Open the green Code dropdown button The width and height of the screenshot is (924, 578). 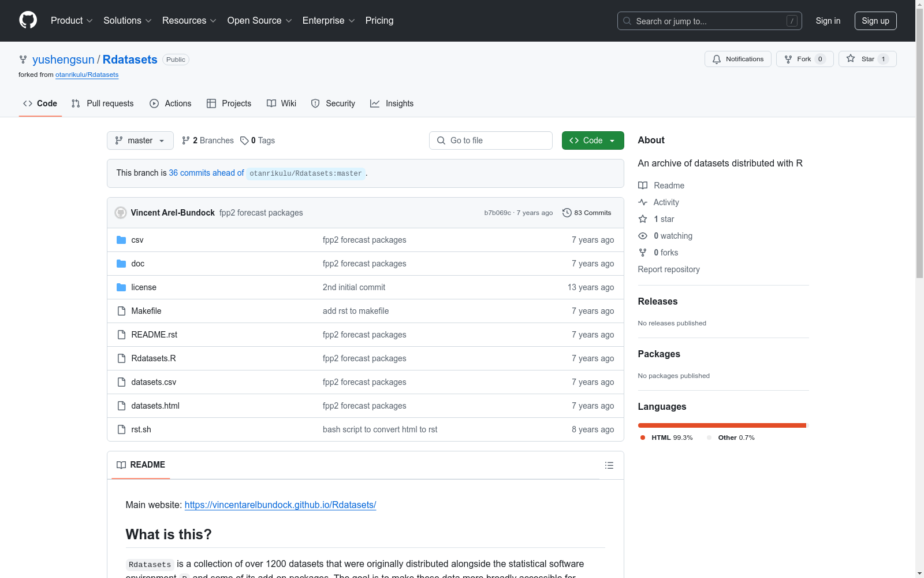[593, 140]
